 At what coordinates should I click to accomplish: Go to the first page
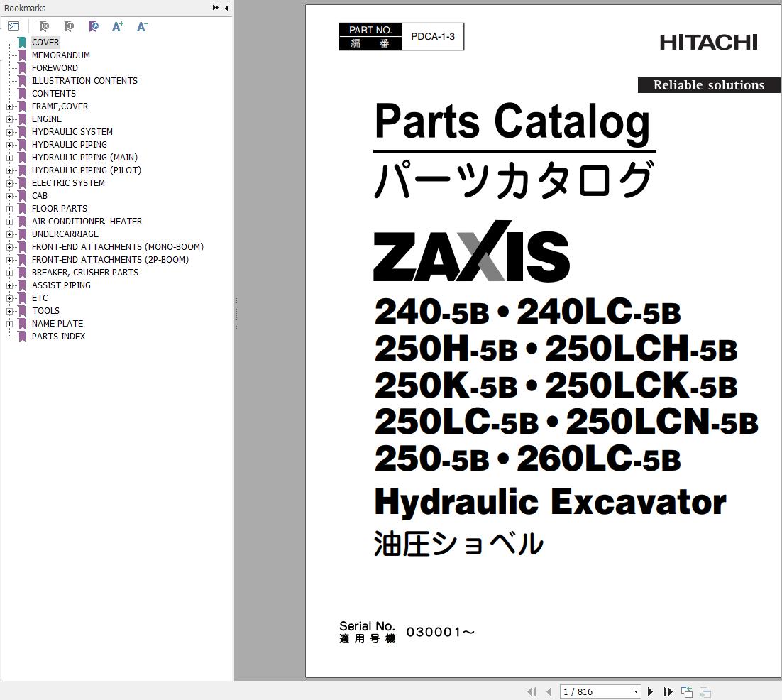coord(532,691)
